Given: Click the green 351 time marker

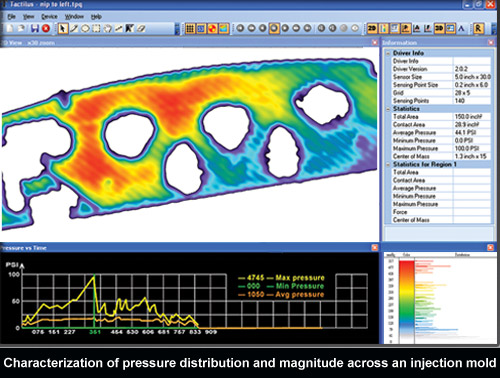Looking at the screenshot, I should tap(95, 332).
